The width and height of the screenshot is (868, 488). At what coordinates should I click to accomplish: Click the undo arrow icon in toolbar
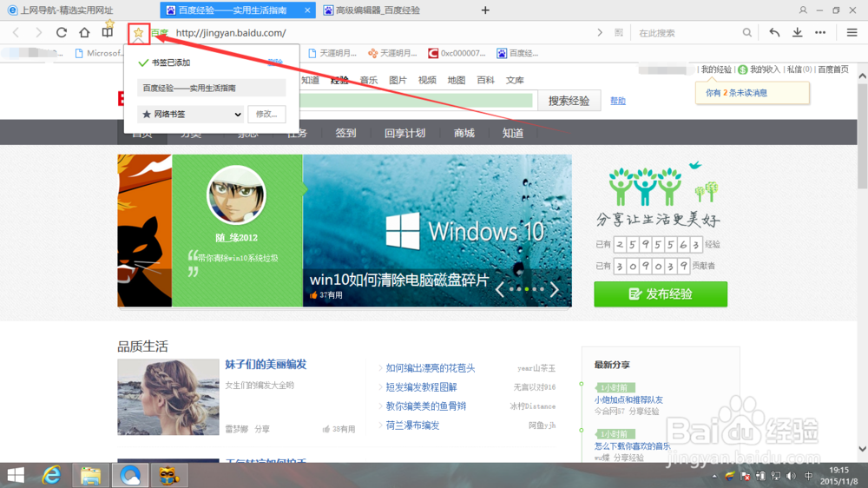tap(774, 33)
